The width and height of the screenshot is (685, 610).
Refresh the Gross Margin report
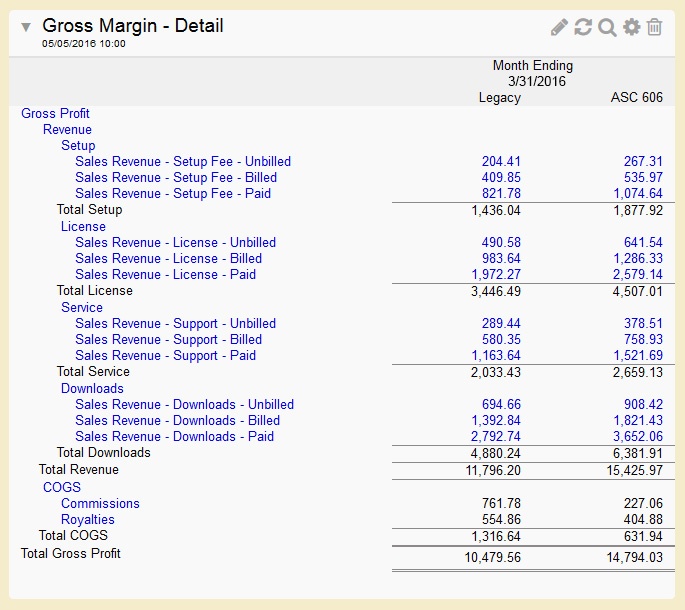tap(583, 27)
